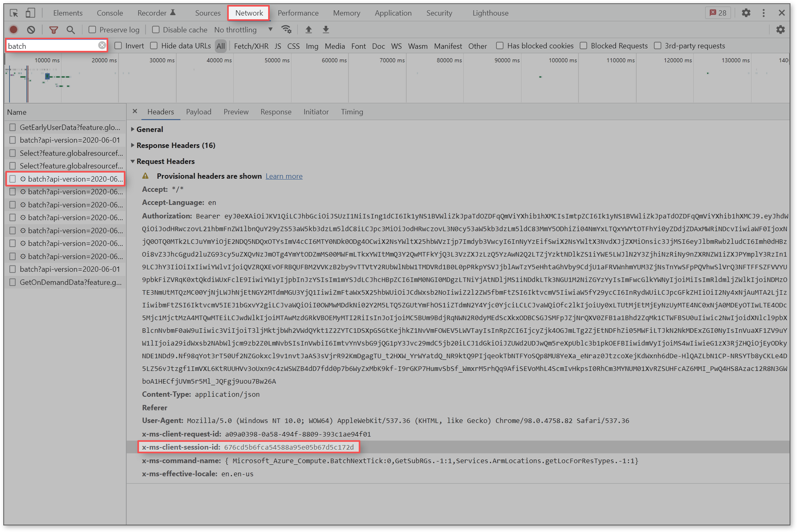Toggle the filter funnel icon

[x=53, y=30]
